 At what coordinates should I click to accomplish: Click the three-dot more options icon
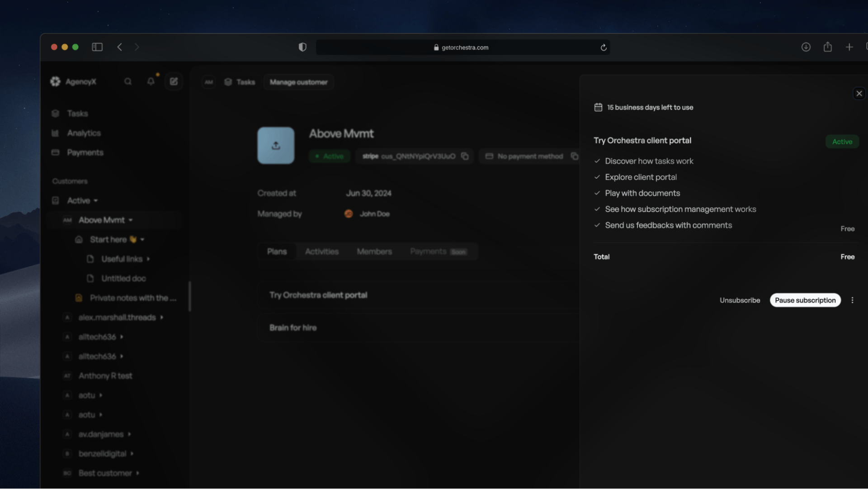tap(852, 300)
